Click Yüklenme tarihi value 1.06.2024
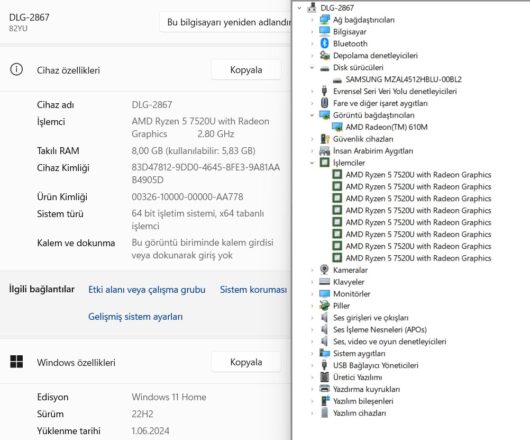This screenshot has height=440, width=530. [150, 431]
